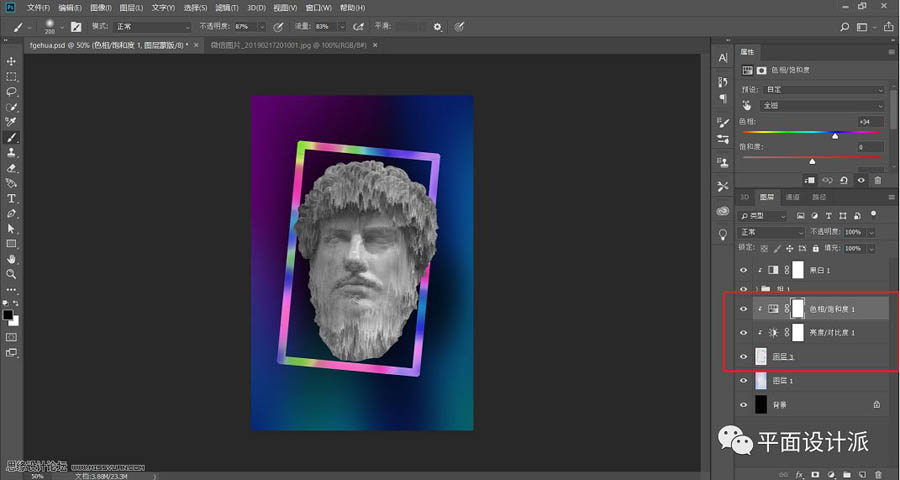Choose the Zoom magnifier tool
Screen dimensions: 900x480
[12, 273]
